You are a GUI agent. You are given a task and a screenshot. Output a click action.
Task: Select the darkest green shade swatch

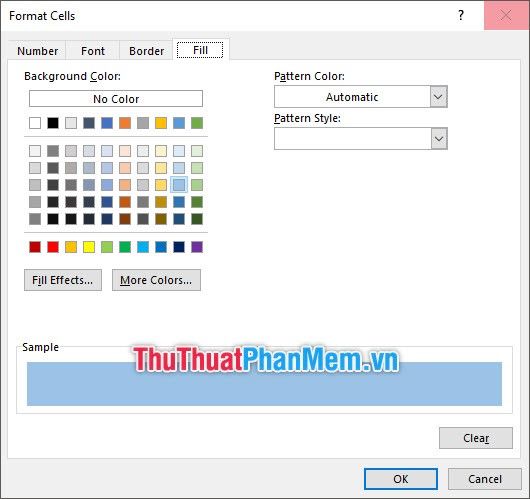point(197,219)
